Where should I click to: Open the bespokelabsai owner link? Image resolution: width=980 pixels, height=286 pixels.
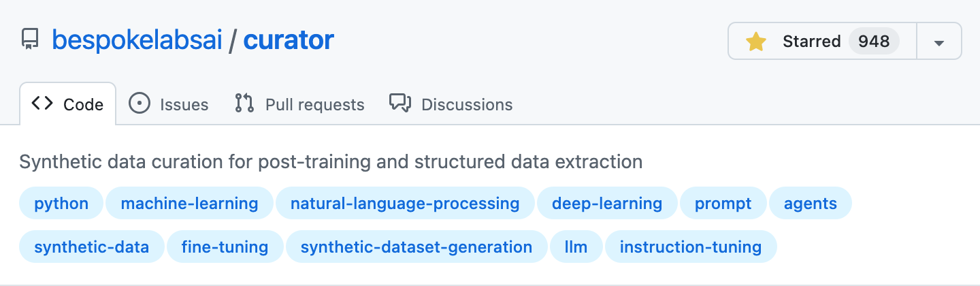137,41
